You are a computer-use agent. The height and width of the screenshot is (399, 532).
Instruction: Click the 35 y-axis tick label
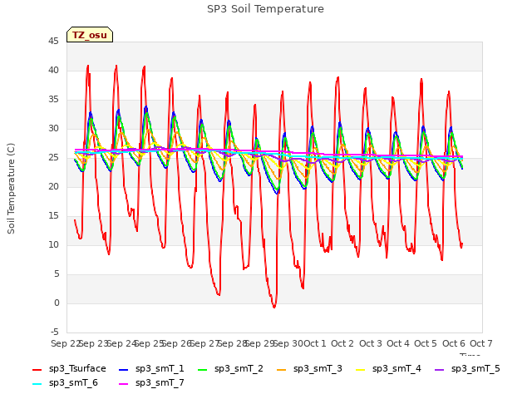pos(53,100)
